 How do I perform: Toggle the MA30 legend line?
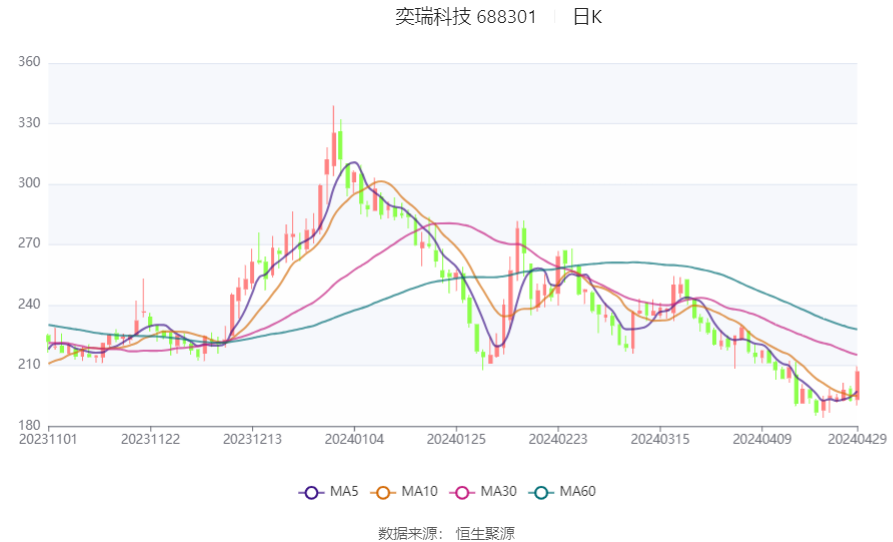483,492
